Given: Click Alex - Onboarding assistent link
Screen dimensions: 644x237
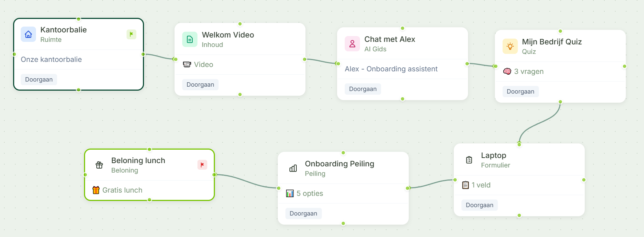Looking at the screenshot, I should coord(391,69).
